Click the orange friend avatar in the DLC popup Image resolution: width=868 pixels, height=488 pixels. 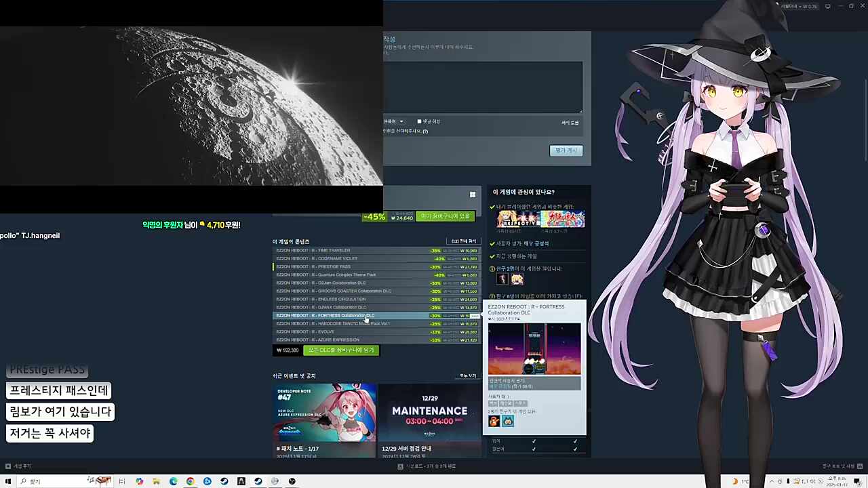click(494, 421)
